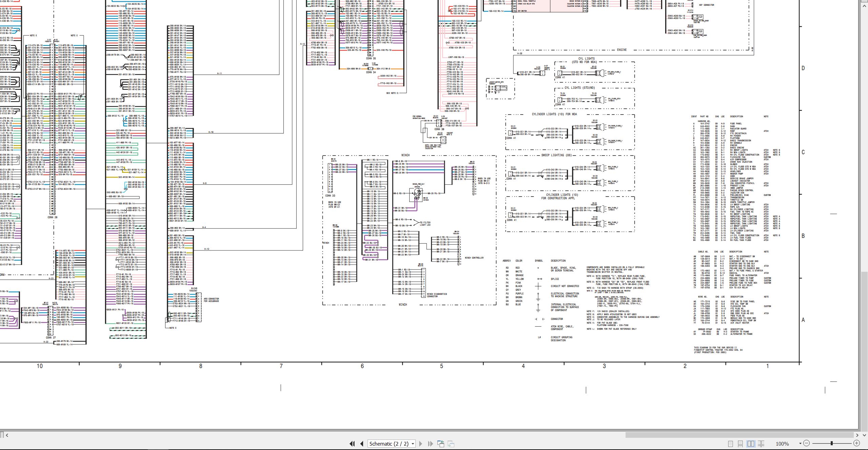Click the TO FILTER LIGHT LED label
The image size is (868, 450).
click(425, 224)
